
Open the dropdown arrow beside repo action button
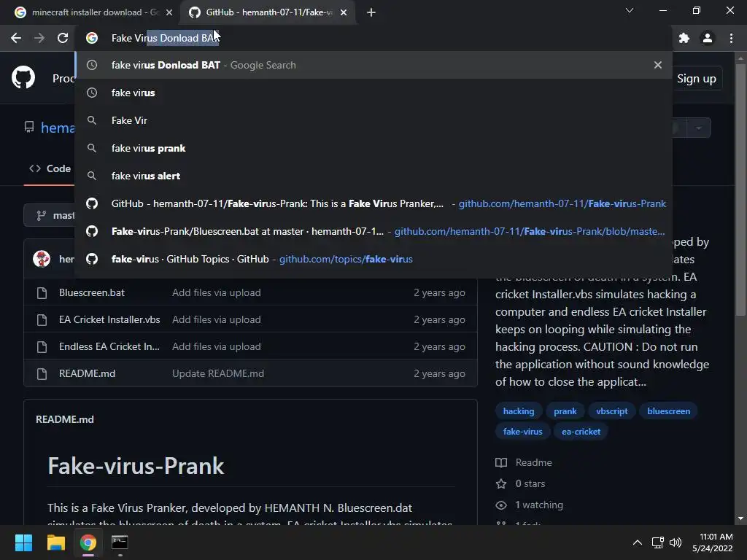[699, 128]
